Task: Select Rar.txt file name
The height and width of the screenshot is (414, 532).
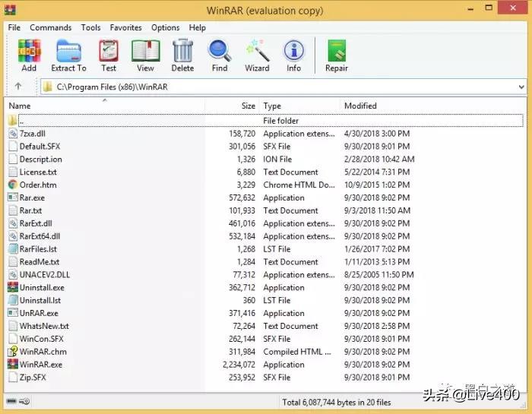Action: tap(30, 210)
